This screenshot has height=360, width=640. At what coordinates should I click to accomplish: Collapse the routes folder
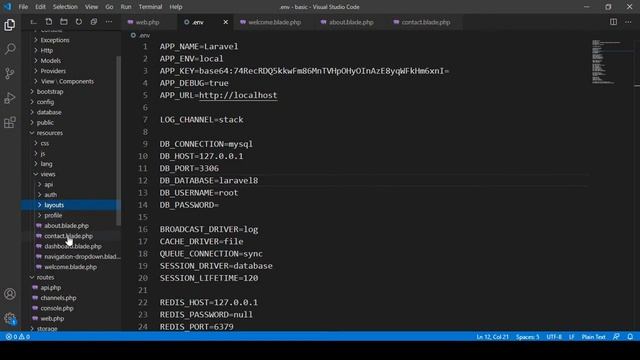point(45,277)
